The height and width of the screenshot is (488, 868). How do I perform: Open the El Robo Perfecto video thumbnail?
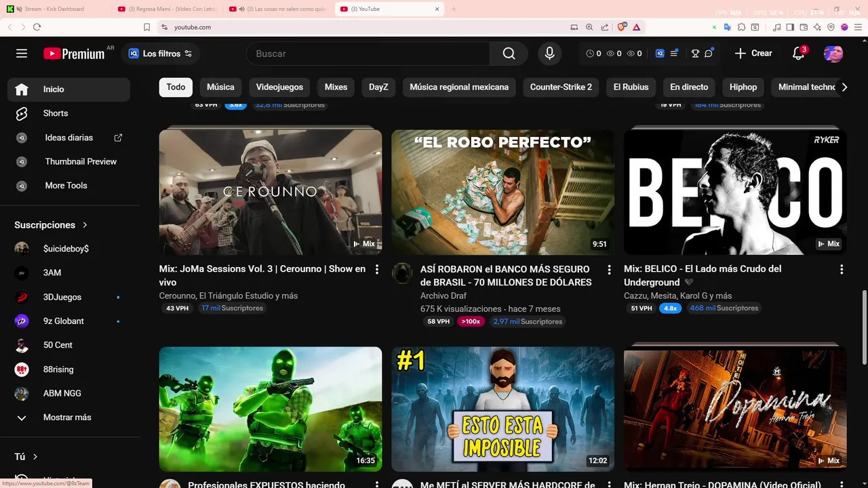point(502,192)
